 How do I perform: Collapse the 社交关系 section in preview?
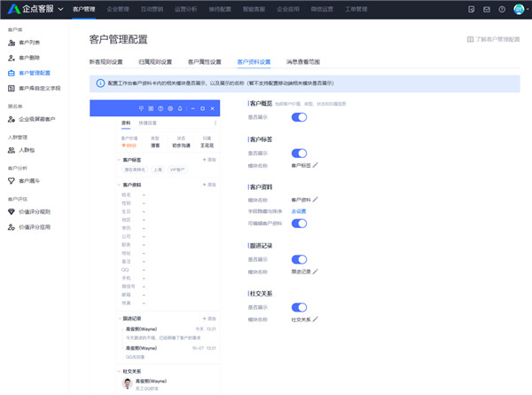(x=119, y=371)
